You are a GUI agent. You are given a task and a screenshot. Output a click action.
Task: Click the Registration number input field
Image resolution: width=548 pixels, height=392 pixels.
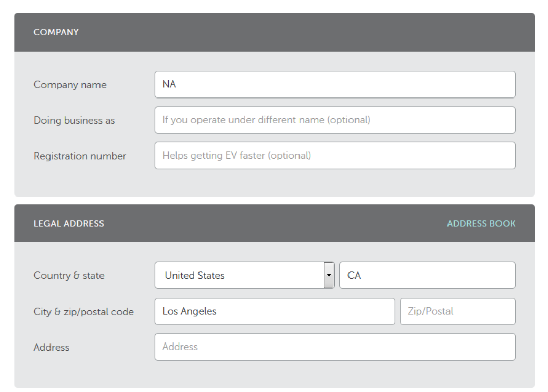(x=335, y=156)
